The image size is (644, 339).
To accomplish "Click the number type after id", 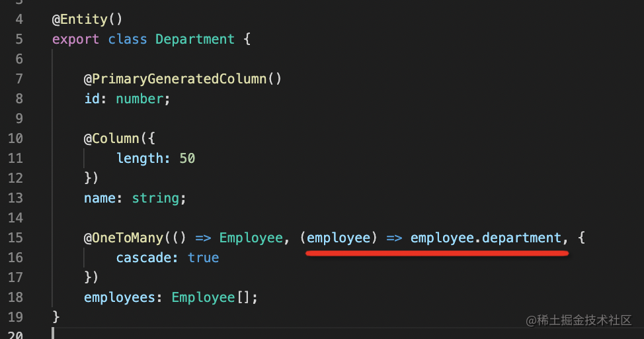I will 139,99.
